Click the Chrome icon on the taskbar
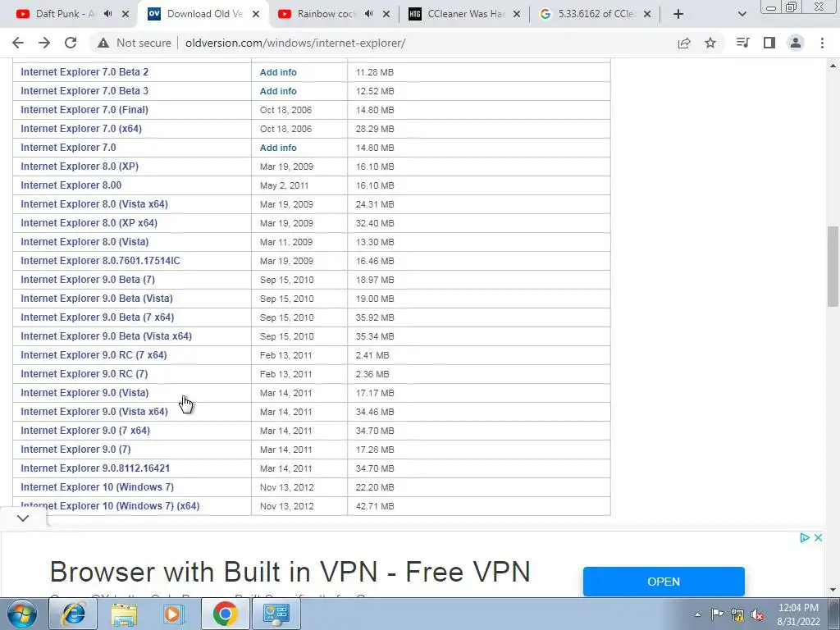 click(225, 614)
